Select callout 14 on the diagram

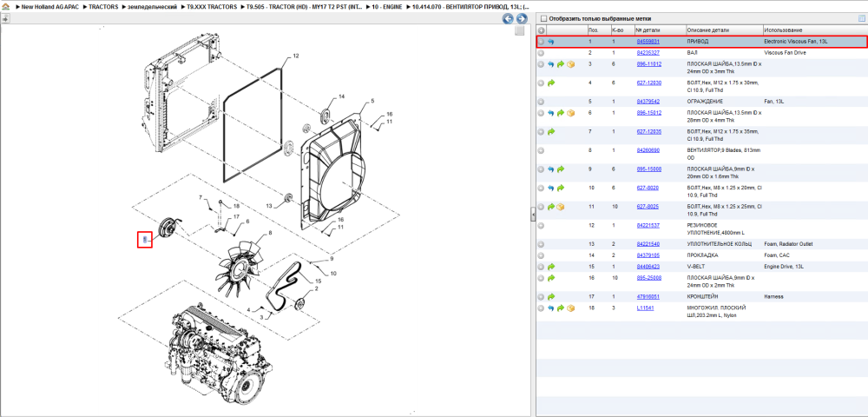[x=341, y=96]
